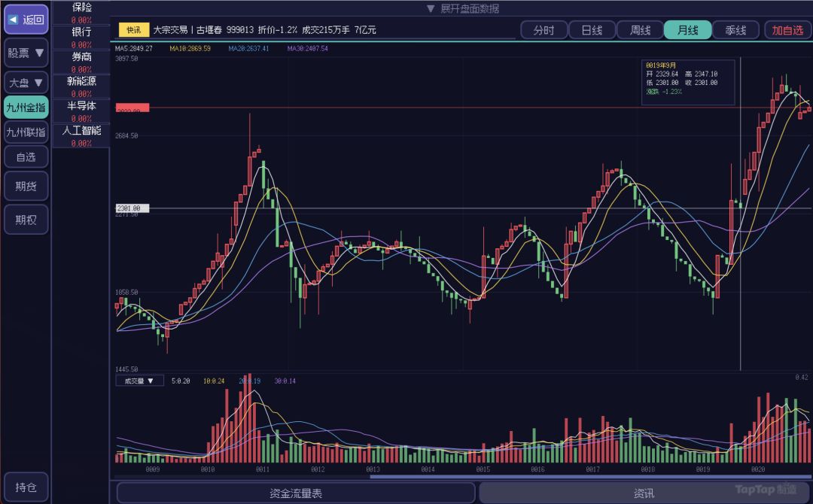Go back using the 返回 arrow button

pos(26,20)
